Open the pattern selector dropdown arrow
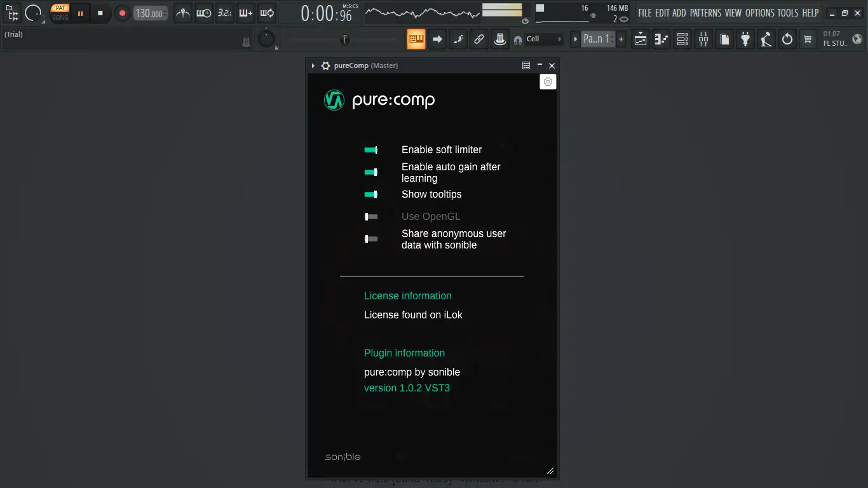Viewport: 868px width, 488px height. click(x=575, y=39)
